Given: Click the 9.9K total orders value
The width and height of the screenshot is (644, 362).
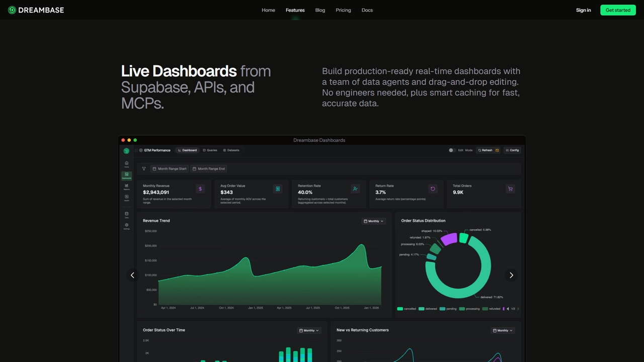Looking at the screenshot, I should 458,192.
